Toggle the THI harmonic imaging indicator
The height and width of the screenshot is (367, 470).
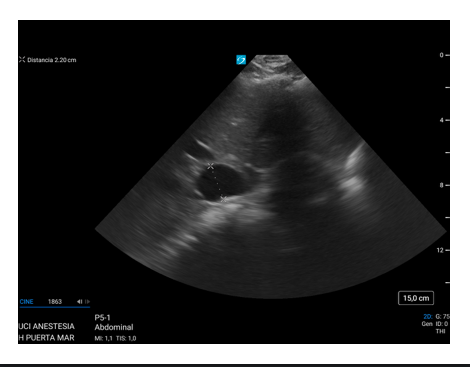coord(440,331)
